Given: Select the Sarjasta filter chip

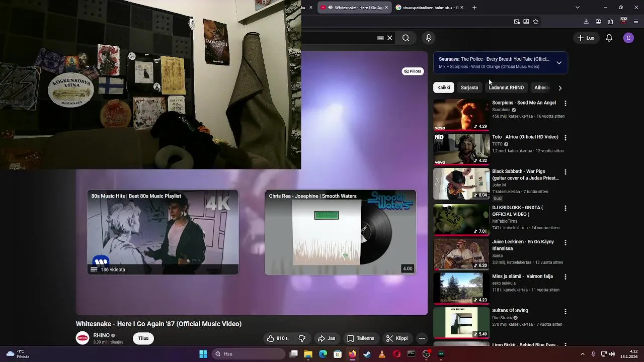Looking at the screenshot, I should coord(469,87).
